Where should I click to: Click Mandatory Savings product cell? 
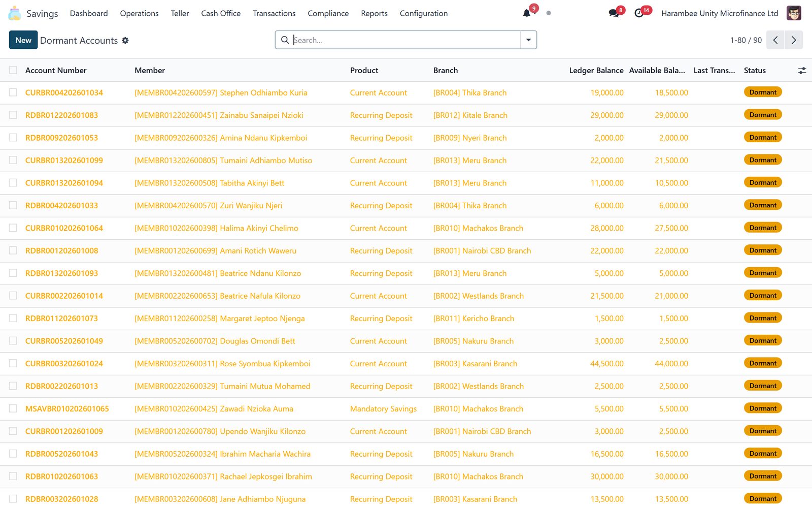pyautogui.click(x=383, y=409)
